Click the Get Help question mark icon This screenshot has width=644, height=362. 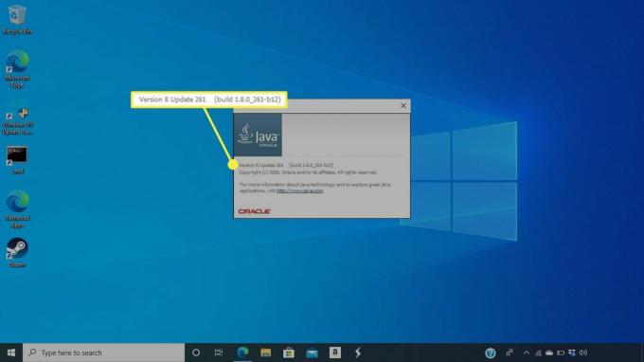click(x=490, y=353)
